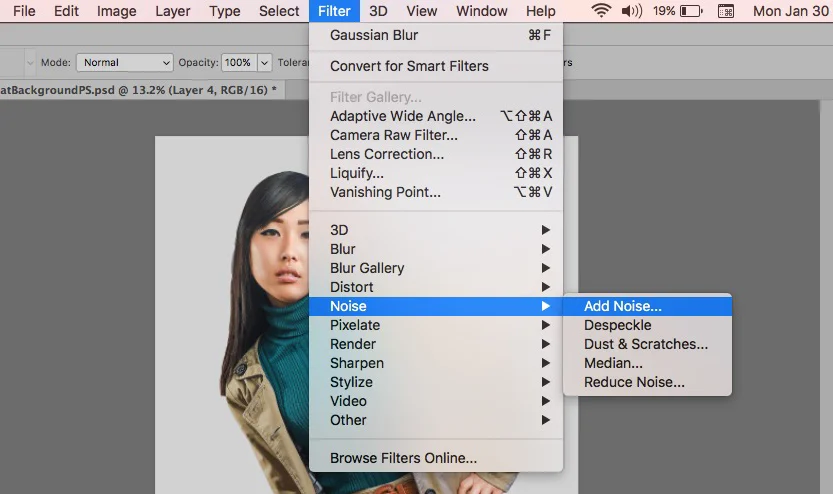This screenshot has height=494, width=833.
Task: Expand the Pixelate submenu
Action: coord(436,325)
